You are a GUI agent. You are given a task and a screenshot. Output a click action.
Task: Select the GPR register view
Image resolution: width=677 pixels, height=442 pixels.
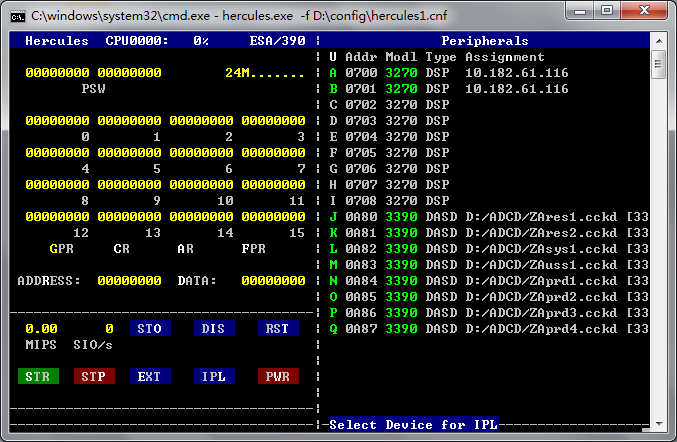tap(62, 249)
